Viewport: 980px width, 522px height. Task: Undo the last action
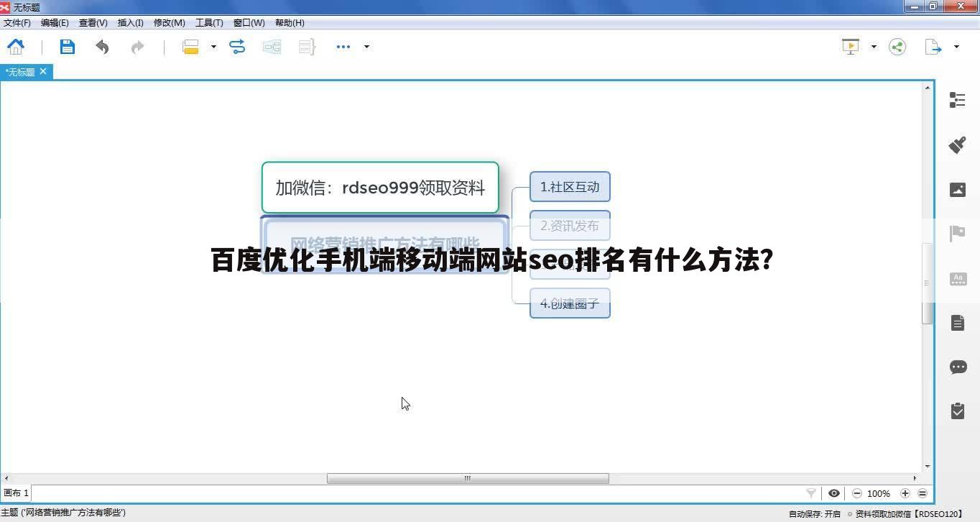[x=102, y=47]
